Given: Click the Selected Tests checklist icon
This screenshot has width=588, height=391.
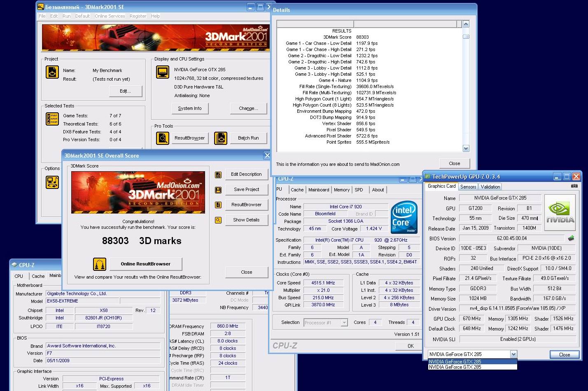Looking at the screenshot, I should click(x=52, y=119).
